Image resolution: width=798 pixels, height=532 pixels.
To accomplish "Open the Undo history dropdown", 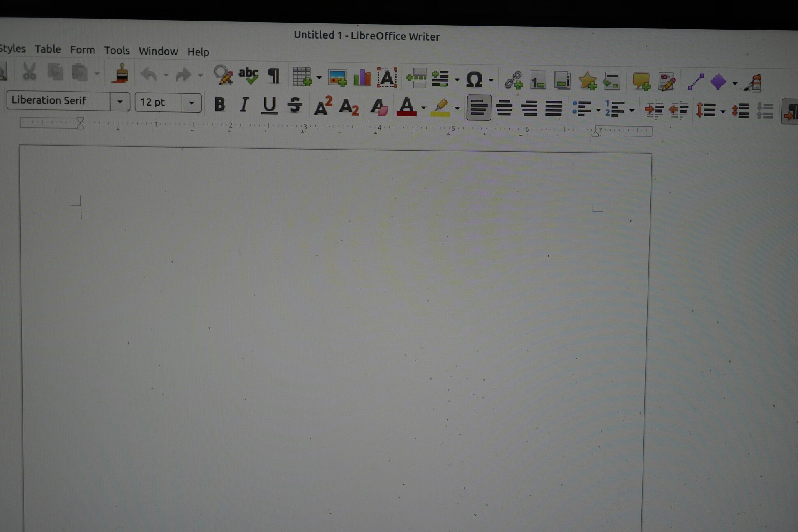I will (x=166, y=75).
